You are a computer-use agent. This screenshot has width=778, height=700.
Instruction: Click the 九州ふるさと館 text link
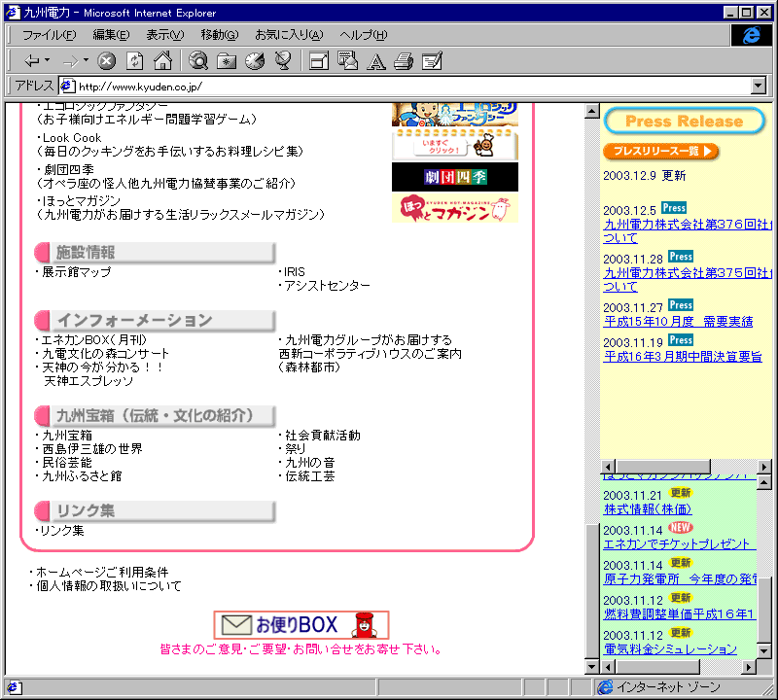(82, 475)
